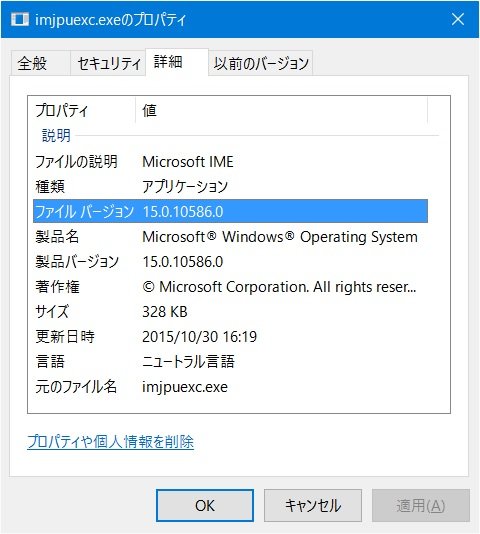
Task: Click the 328 KB size value
Action: point(165,312)
